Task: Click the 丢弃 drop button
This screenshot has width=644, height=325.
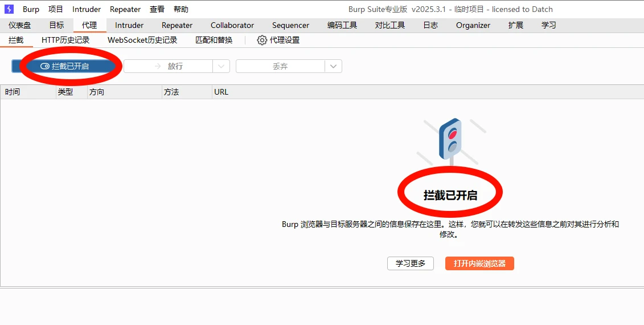Action: coord(280,66)
